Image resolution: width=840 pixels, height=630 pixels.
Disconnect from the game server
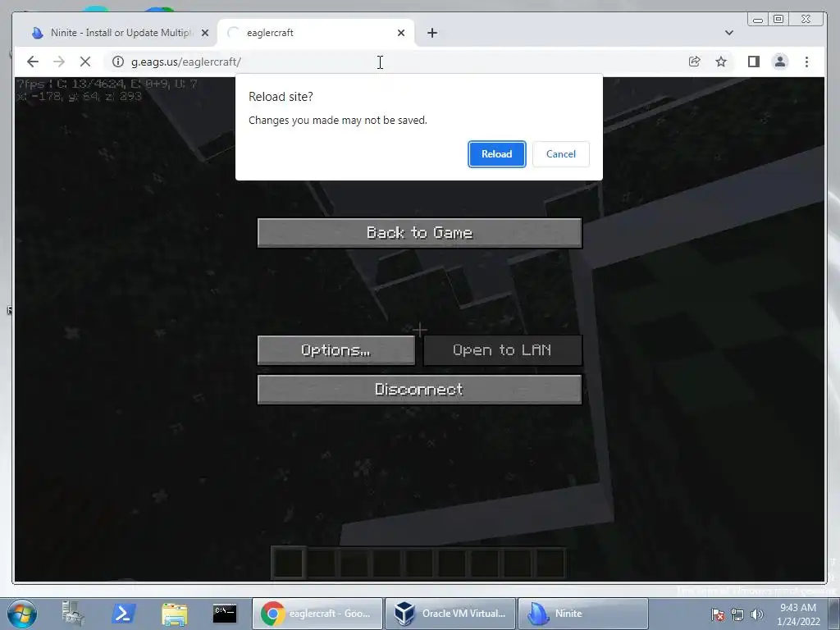click(419, 390)
